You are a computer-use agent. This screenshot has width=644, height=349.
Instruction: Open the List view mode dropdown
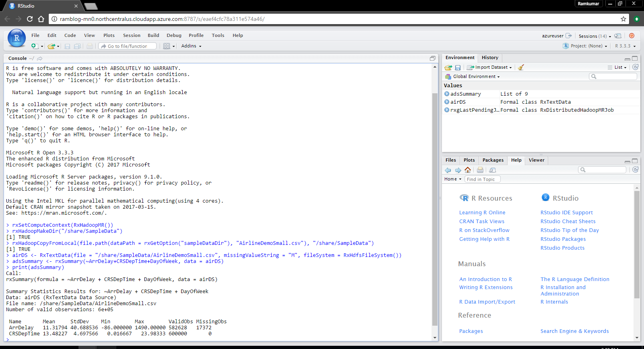pyautogui.click(x=617, y=68)
